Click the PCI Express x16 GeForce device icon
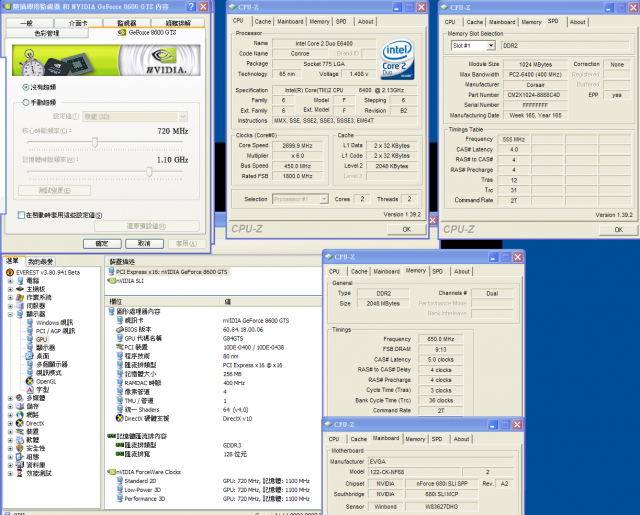Image resolution: width=640 pixels, height=515 pixels. pyautogui.click(x=111, y=271)
